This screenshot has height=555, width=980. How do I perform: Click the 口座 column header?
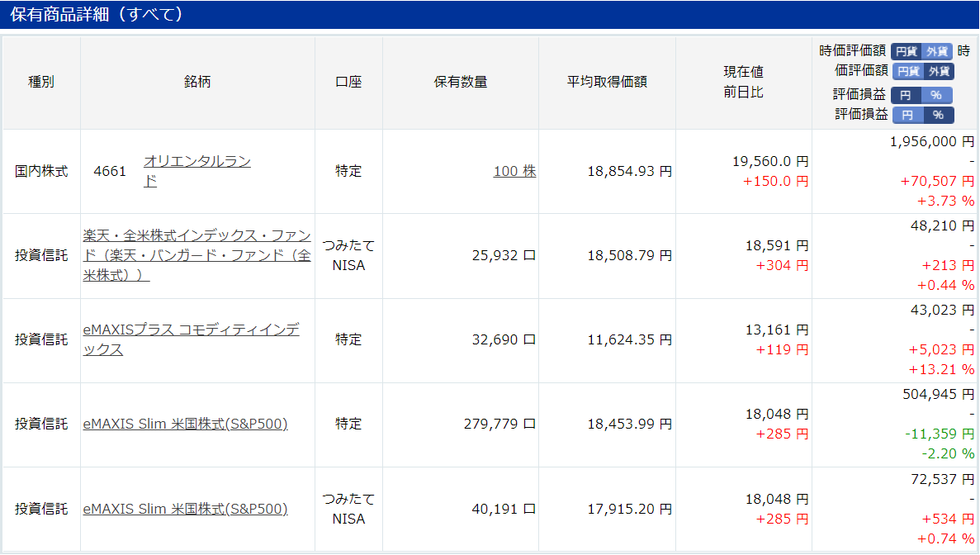348,82
